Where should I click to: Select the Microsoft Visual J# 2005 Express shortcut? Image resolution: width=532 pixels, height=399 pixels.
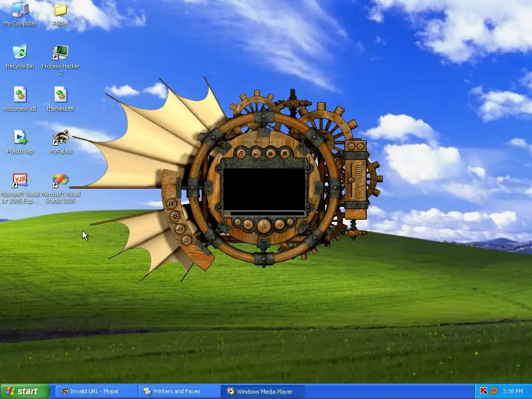20,188
